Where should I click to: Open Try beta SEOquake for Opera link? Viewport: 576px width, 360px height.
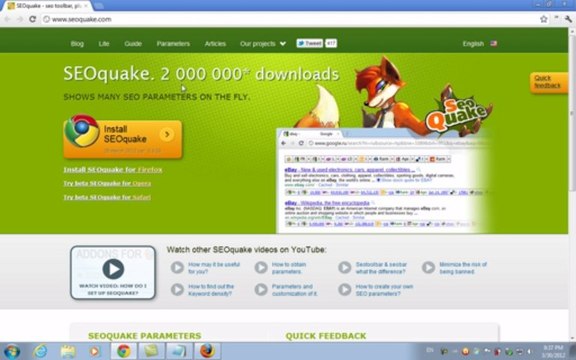click(x=107, y=183)
